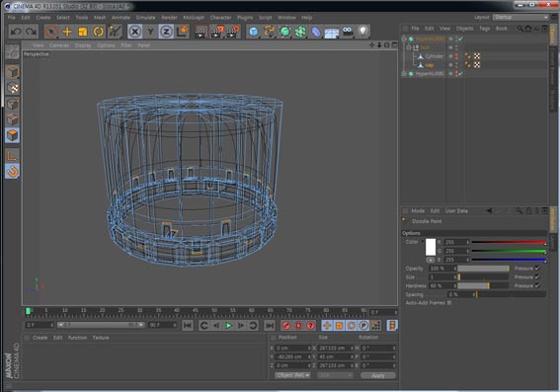Open the Simulate menu
Screen dimensions: 560x392
coord(146,18)
